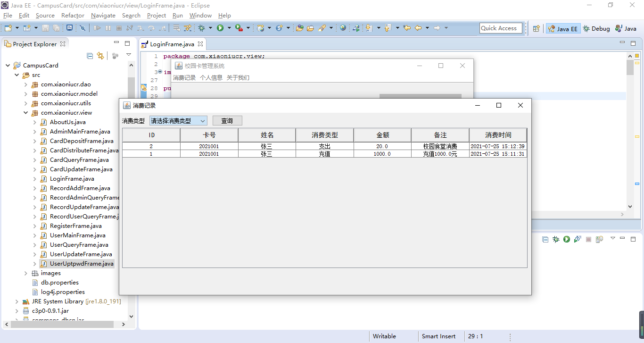Open the Project Explorer view menu
Viewport: 644px width, 343px height.
pos(129,55)
